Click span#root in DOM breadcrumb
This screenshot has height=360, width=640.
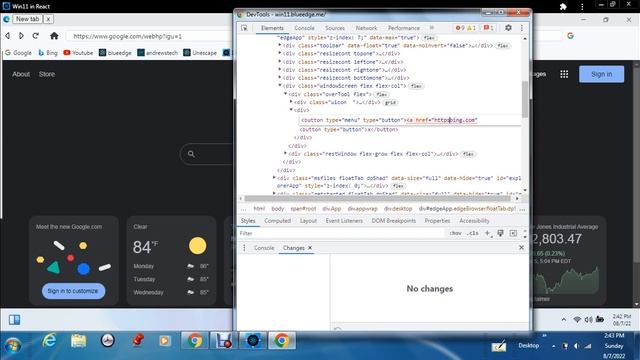coord(303,209)
